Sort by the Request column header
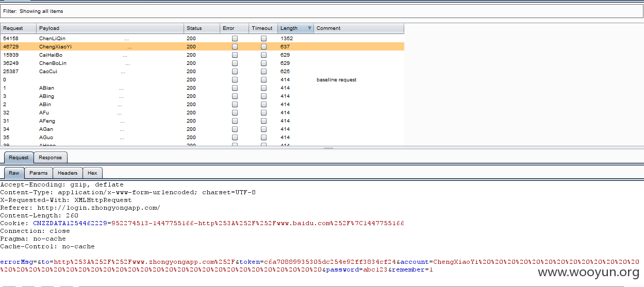This screenshot has width=644, height=287. point(18,28)
